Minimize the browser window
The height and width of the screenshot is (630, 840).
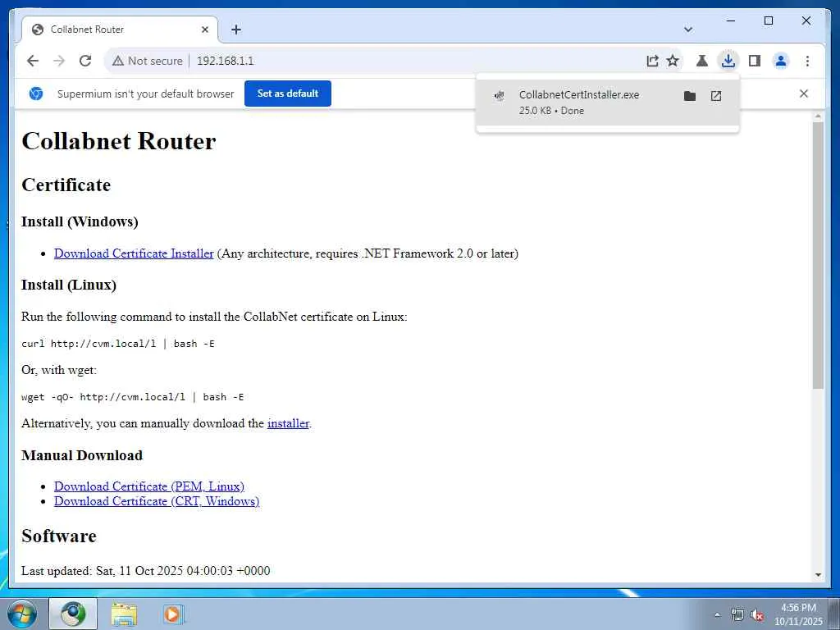(x=731, y=21)
